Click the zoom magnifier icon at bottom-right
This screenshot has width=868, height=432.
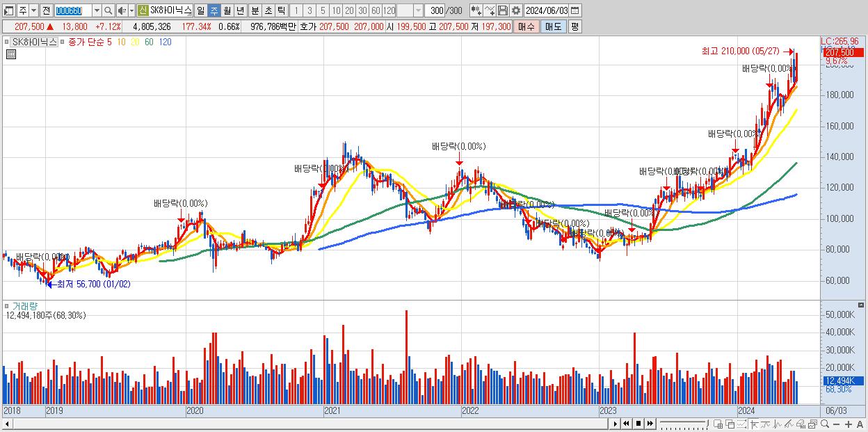point(824,424)
